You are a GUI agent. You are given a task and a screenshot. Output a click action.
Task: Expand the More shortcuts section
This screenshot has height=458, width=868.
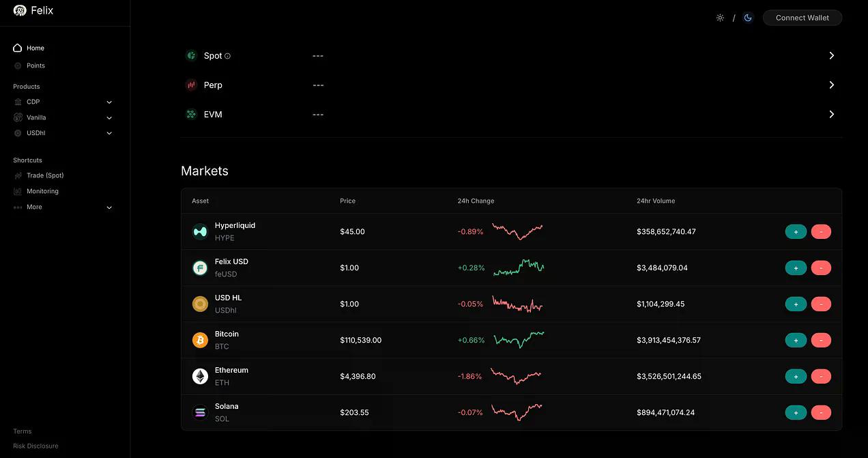point(109,207)
